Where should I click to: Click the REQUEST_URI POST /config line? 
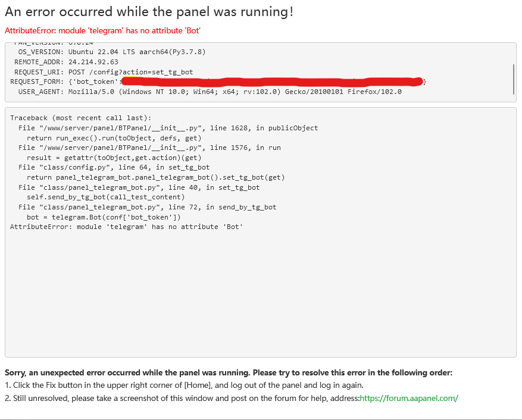click(x=101, y=72)
